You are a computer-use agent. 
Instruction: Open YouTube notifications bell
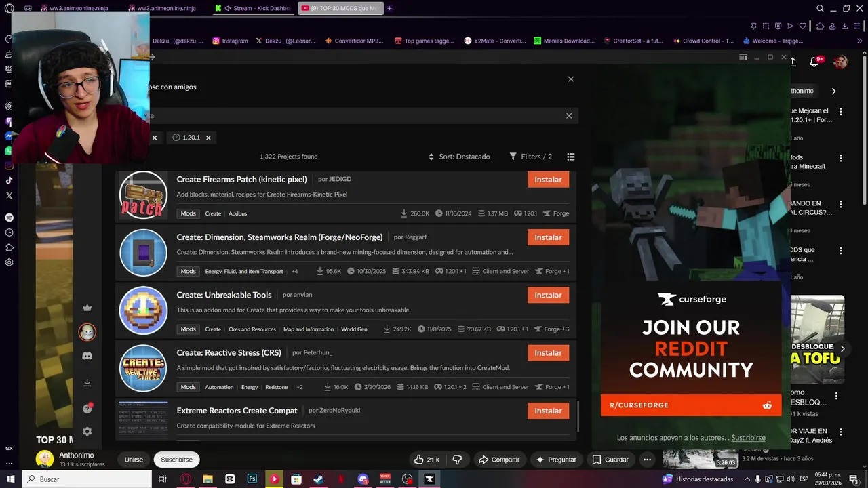click(x=814, y=62)
